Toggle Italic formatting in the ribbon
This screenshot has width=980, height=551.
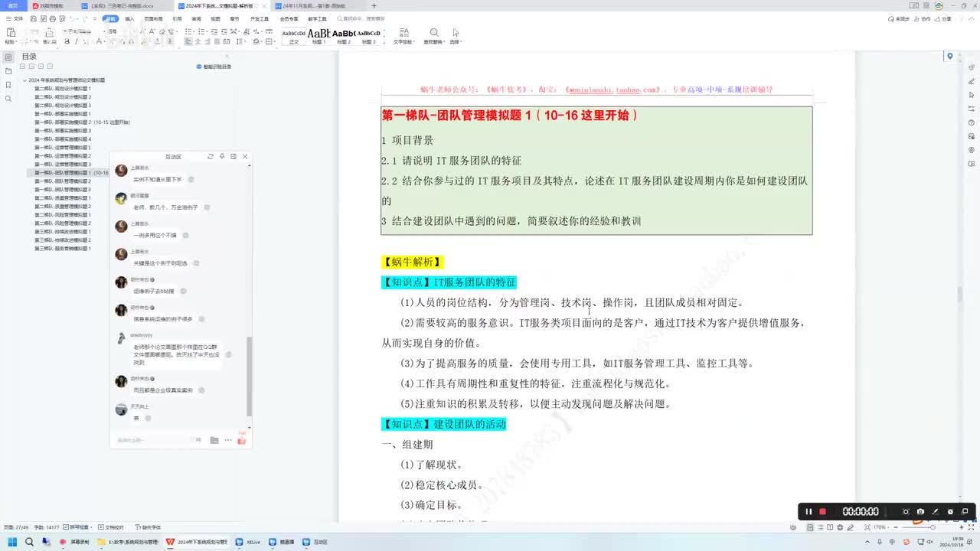click(x=75, y=42)
